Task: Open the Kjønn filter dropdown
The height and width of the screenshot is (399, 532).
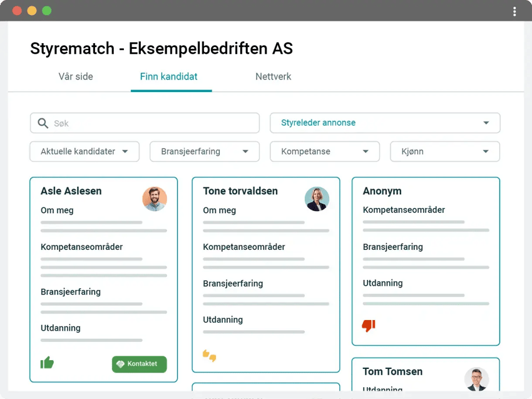Action: click(445, 152)
